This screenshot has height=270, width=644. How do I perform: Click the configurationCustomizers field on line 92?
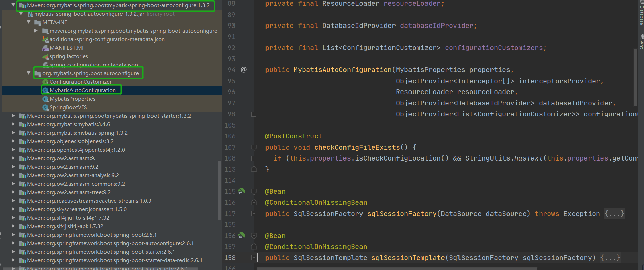coord(494,48)
